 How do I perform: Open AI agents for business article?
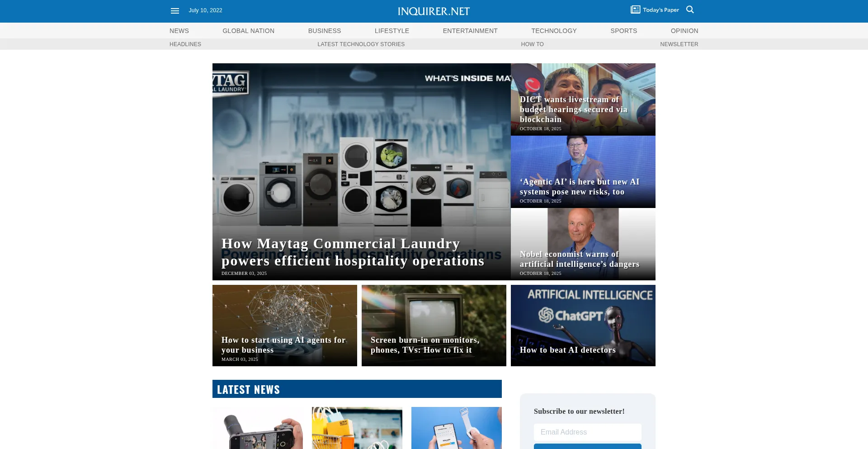[283, 345]
